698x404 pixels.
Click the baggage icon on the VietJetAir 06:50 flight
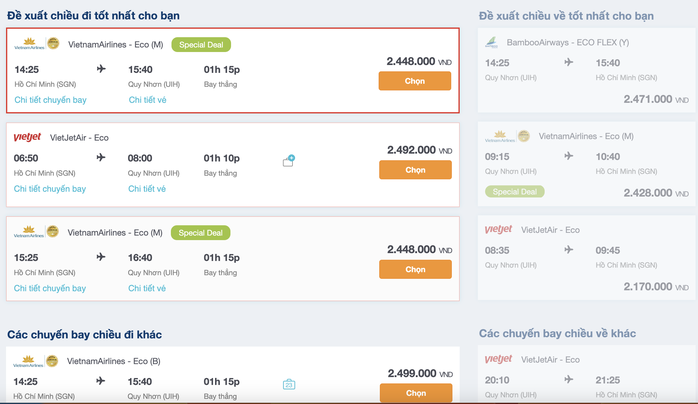(288, 161)
